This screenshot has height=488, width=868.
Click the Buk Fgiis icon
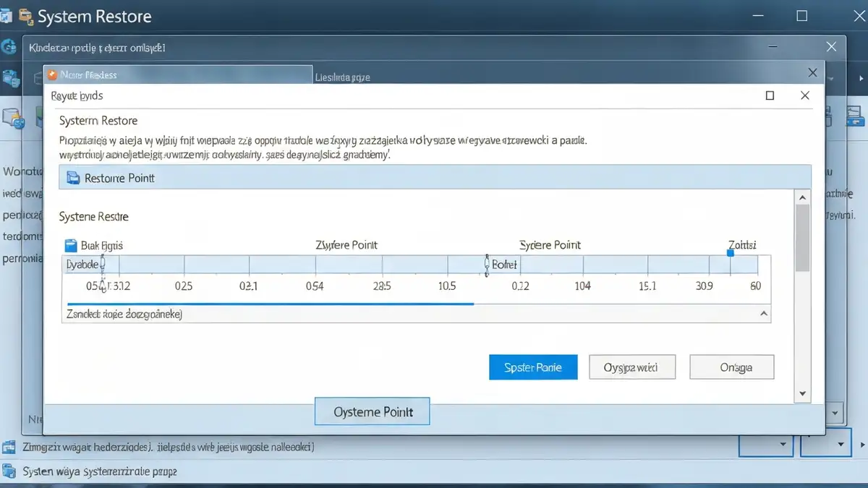(70, 245)
